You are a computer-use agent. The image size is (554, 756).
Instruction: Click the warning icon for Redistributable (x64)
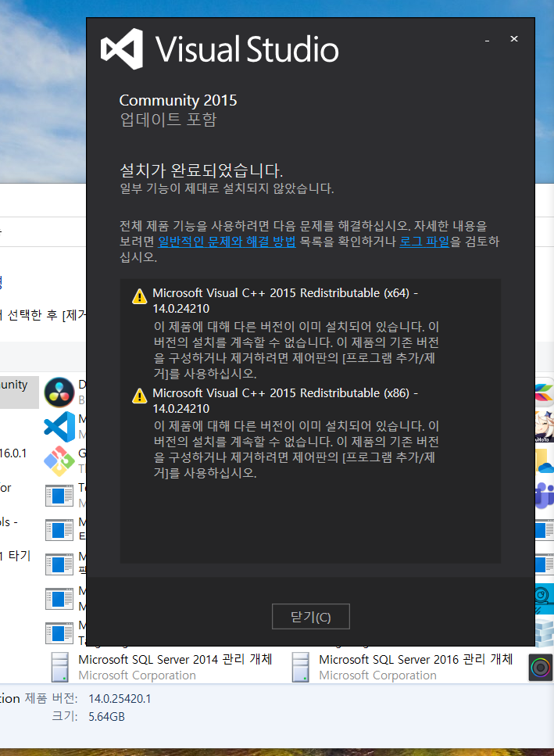139,296
